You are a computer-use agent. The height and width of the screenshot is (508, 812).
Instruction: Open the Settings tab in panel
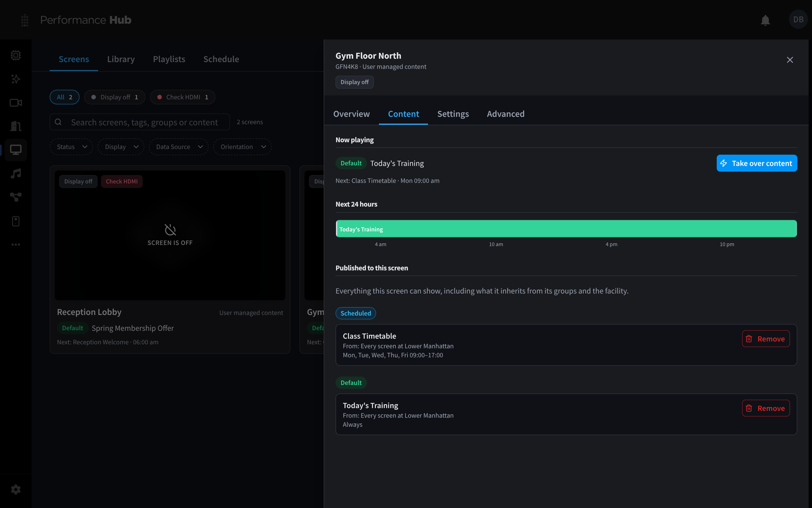[x=453, y=114]
